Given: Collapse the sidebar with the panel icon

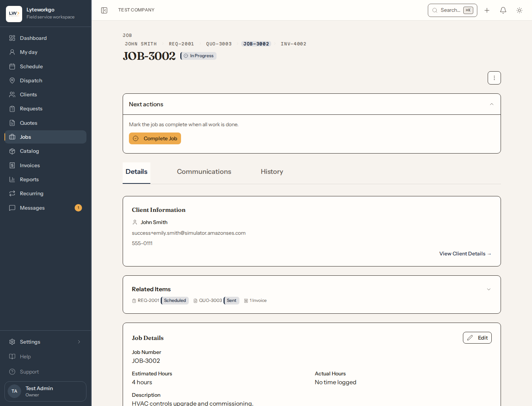Looking at the screenshot, I should point(104,10).
